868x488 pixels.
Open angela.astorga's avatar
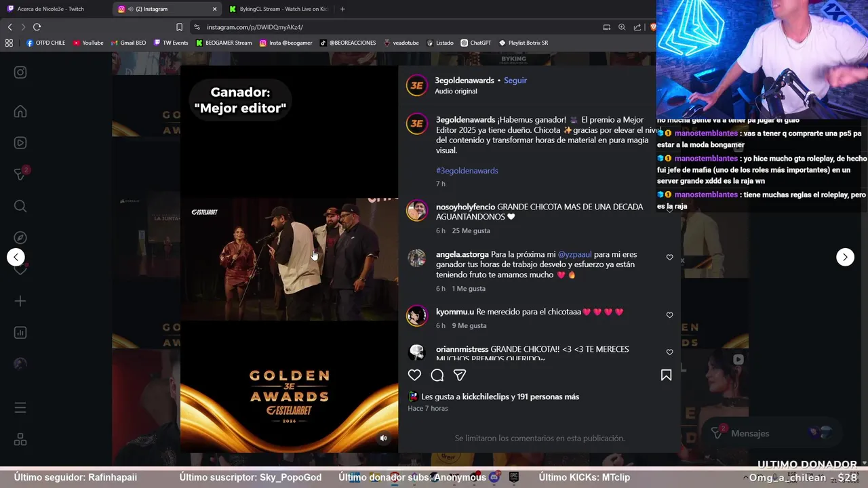(x=416, y=258)
